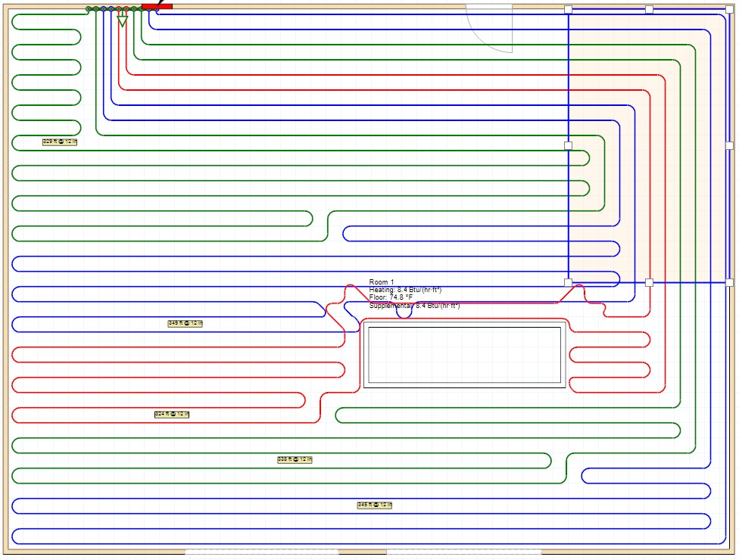Select the bottom-right handle of the selected zone
Image resolution: width=739 pixels, height=560 pixels.
pyautogui.click(x=729, y=282)
